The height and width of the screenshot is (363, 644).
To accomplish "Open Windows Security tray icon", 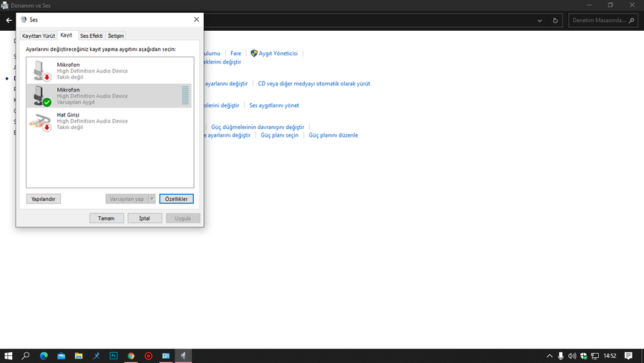I will coord(584,356).
